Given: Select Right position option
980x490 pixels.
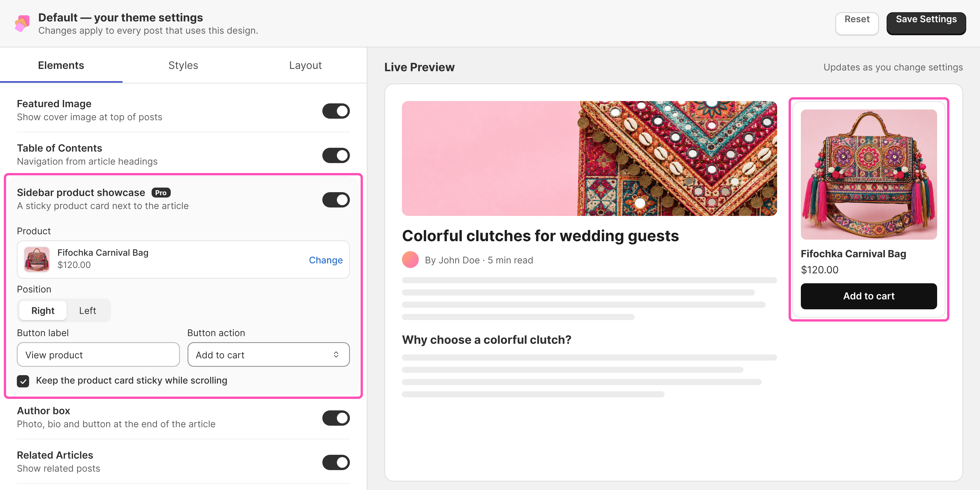Looking at the screenshot, I should [43, 310].
